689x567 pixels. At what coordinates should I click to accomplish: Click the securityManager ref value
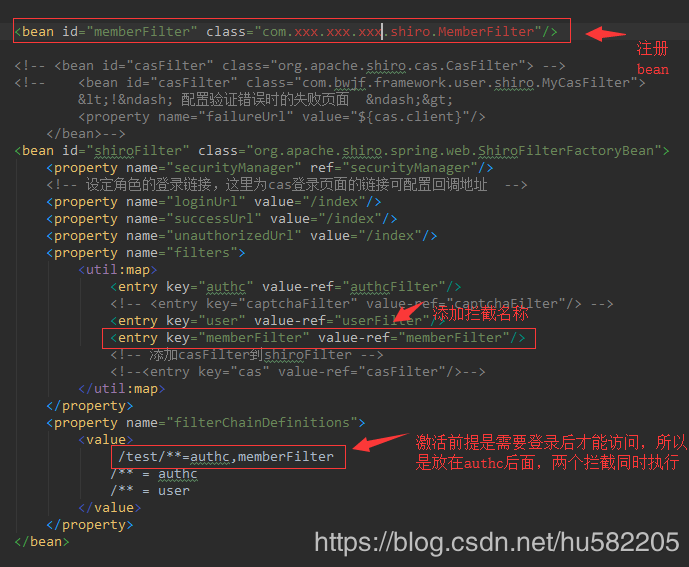(410, 168)
